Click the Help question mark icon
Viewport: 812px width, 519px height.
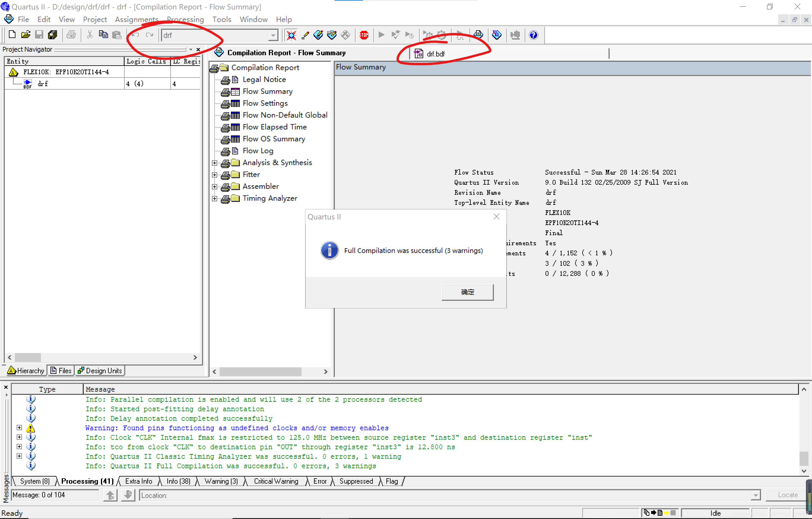click(533, 35)
